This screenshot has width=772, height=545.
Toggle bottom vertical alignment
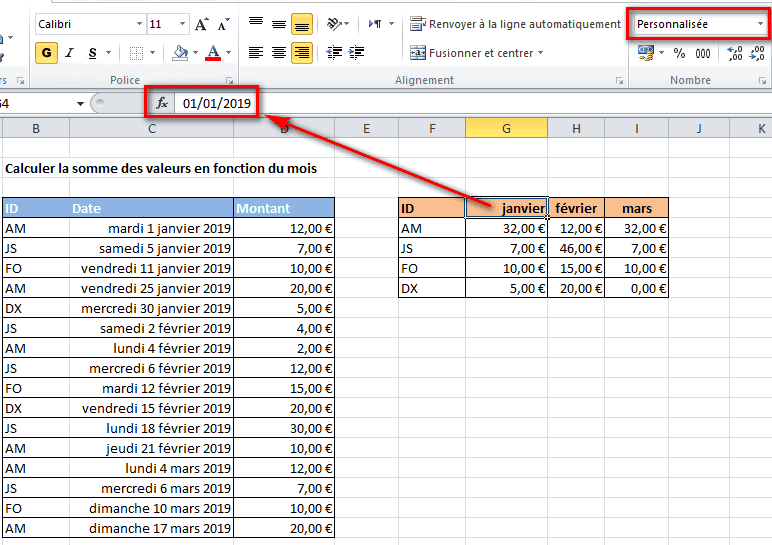click(x=302, y=24)
